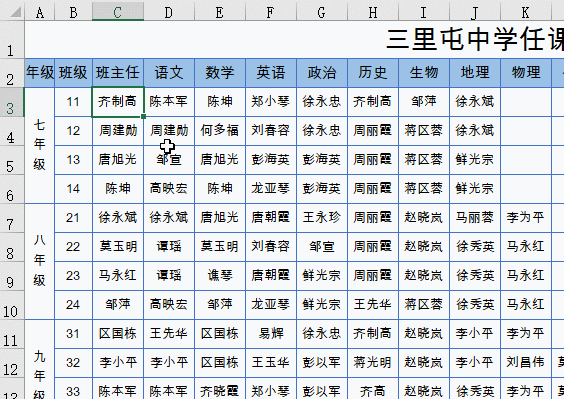Screen dimensions: 564x399
Task: Click class number 21 cell
Action: coord(73,218)
